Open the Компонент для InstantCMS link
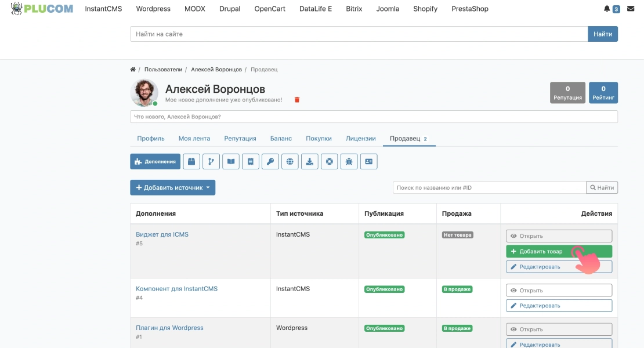644x348 pixels. (176, 288)
